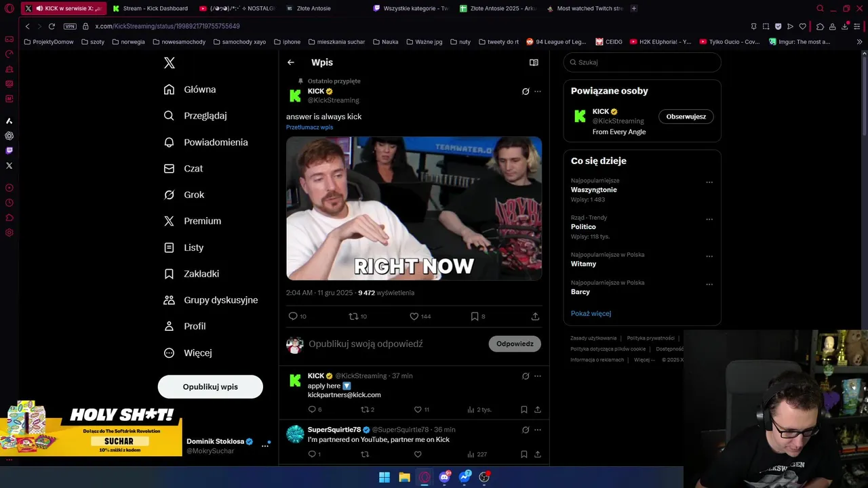This screenshot has width=868, height=488.
Task: Switch to Stream - Kick Dashboard tab
Action: point(150,8)
